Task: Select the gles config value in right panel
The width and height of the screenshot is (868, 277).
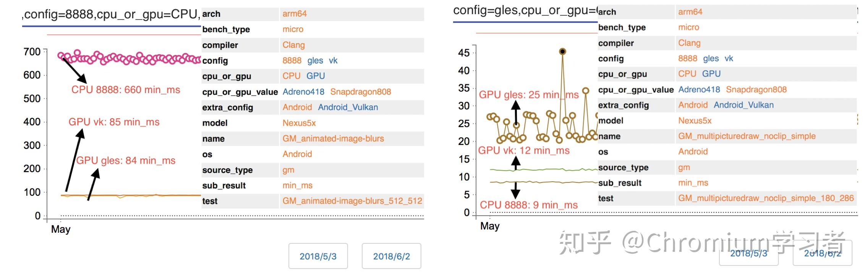Action: 711,58
